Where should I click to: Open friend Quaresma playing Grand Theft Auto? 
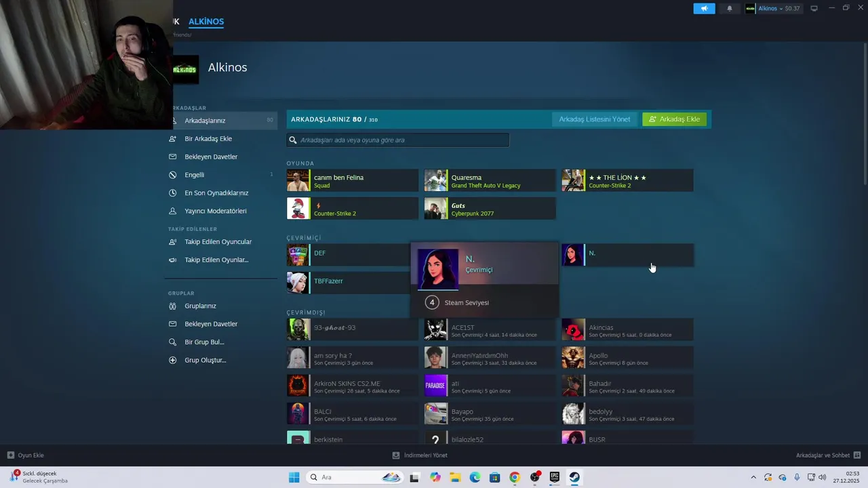490,181
